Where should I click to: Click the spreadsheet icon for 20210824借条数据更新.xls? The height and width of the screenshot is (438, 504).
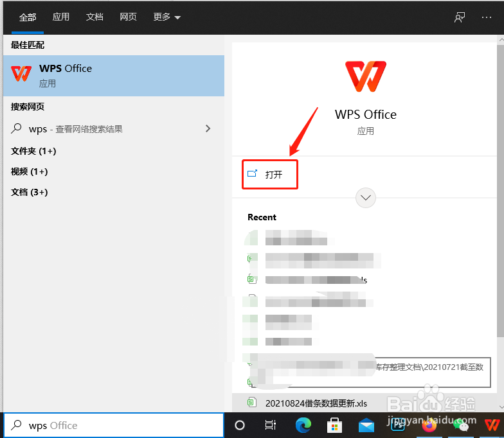252,402
